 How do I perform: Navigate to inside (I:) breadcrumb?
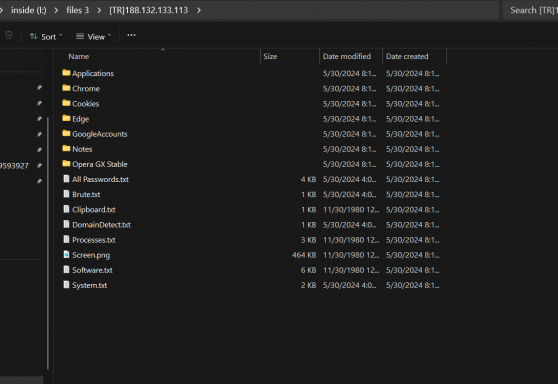pos(29,10)
